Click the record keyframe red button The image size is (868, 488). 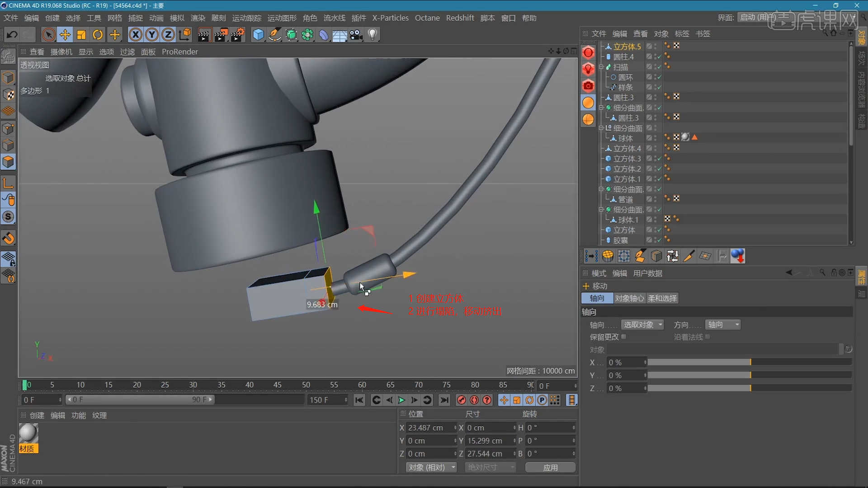point(461,400)
